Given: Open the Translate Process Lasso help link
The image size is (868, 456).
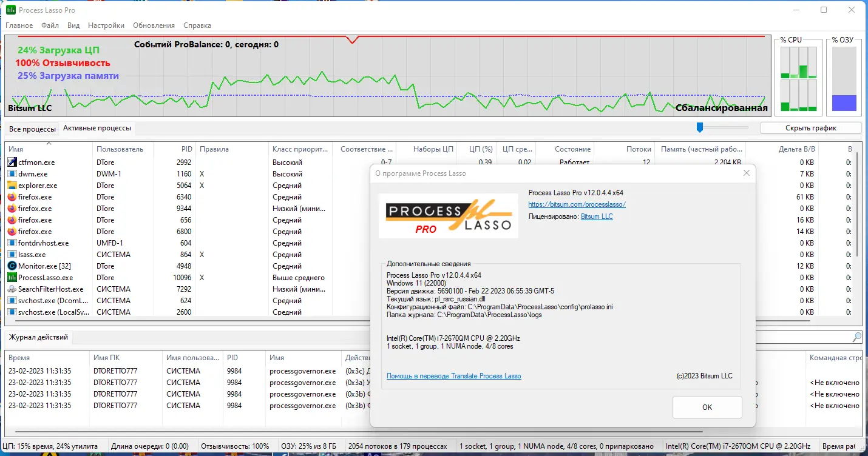Looking at the screenshot, I should tap(454, 376).
